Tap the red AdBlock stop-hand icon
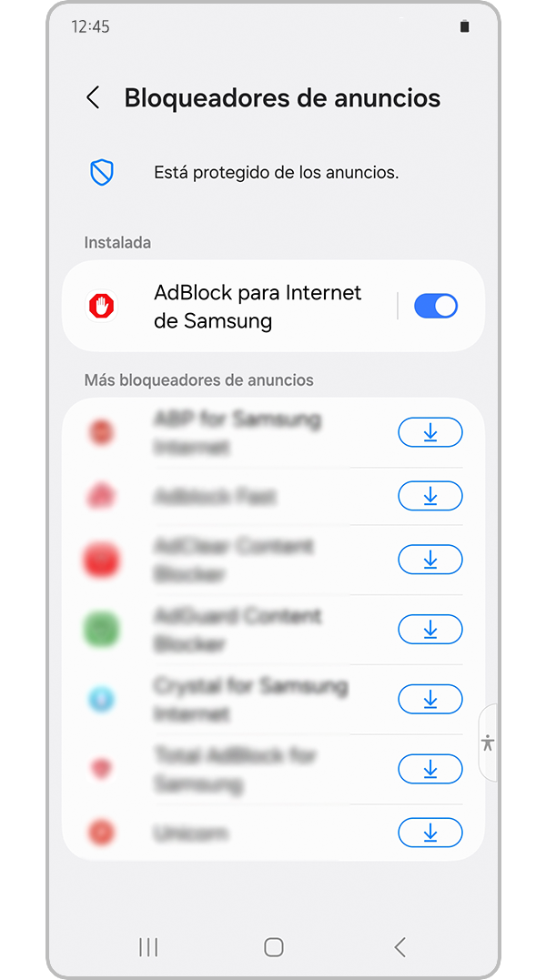 click(x=101, y=307)
